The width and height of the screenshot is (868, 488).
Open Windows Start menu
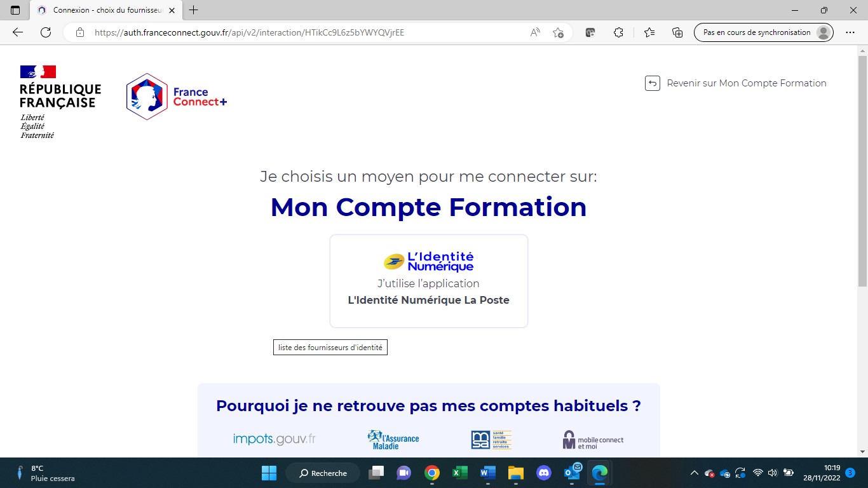(x=269, y=473)
